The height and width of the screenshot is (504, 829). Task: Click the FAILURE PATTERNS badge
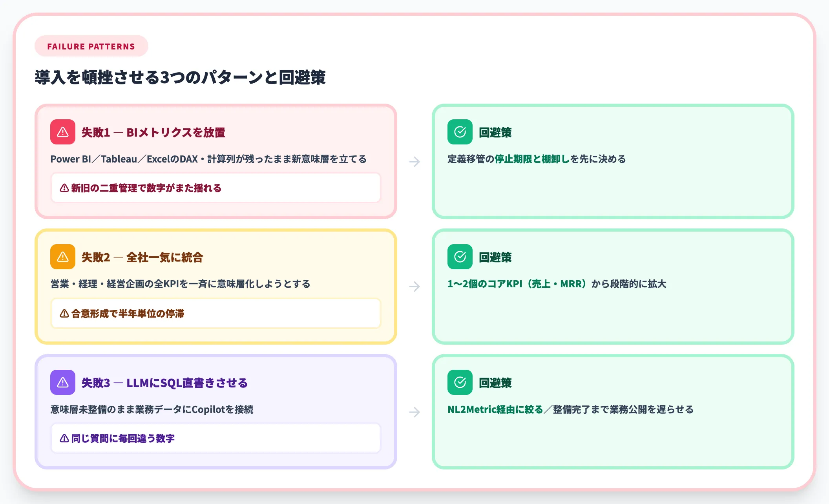[91, 46]
